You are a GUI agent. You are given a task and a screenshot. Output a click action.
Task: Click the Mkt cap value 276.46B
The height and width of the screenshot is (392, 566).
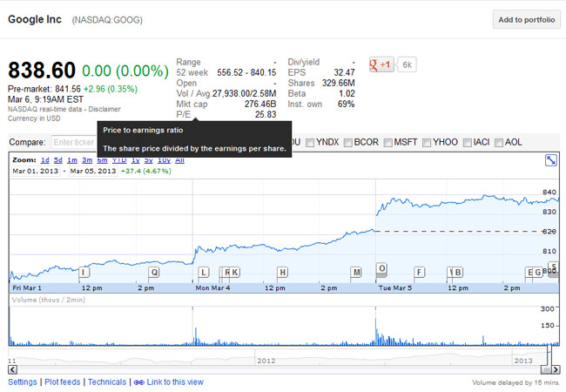pos(260,104)
